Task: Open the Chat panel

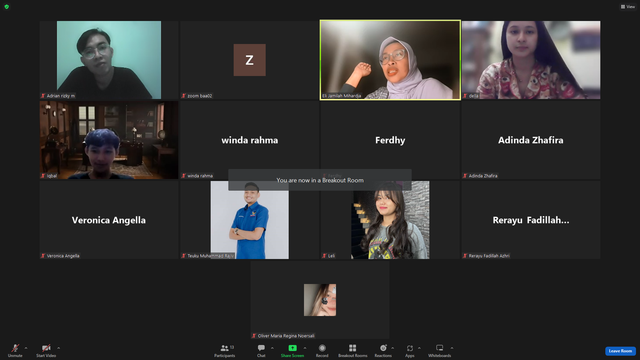Action: pos(261,350)
